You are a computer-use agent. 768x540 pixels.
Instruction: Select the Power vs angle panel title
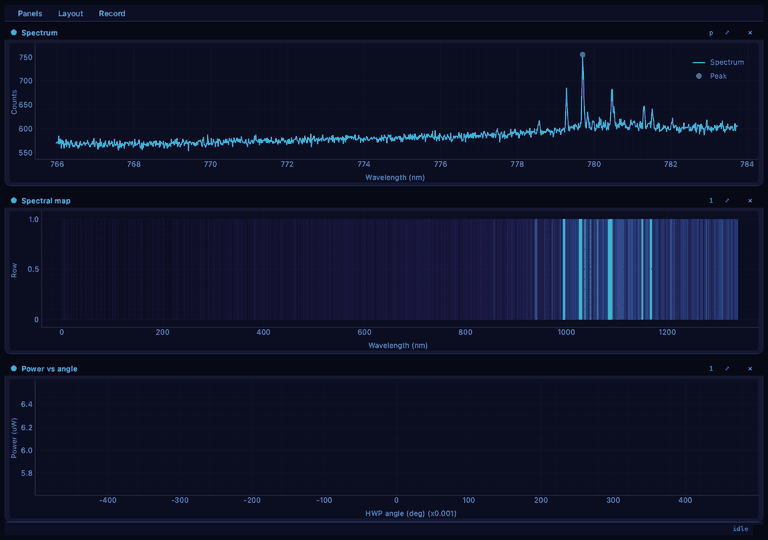(49, 368)
